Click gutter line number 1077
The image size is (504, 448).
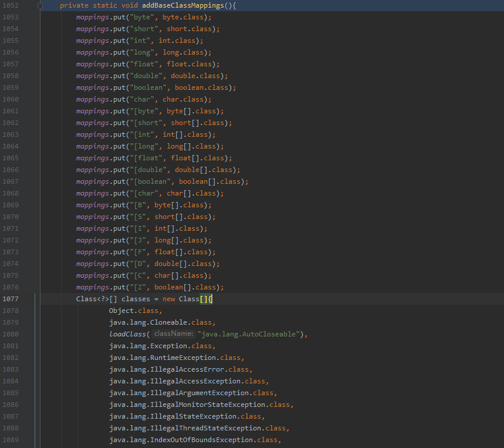tap(11, 299)
